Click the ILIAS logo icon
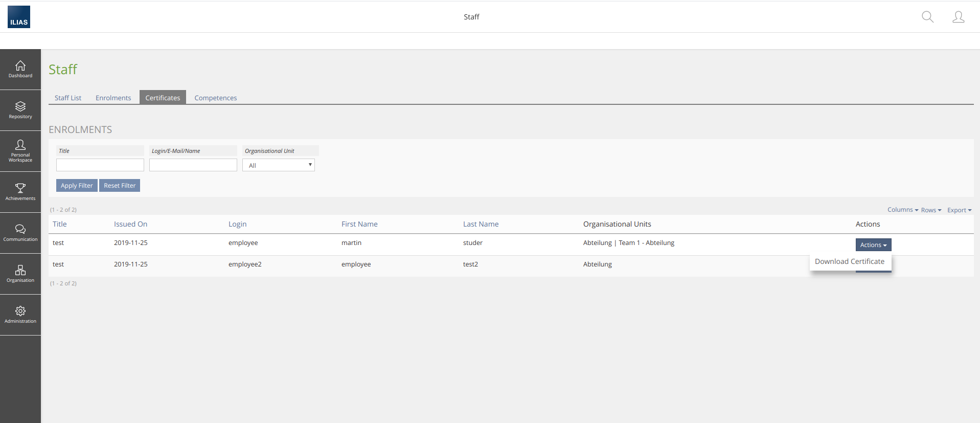 19,17
